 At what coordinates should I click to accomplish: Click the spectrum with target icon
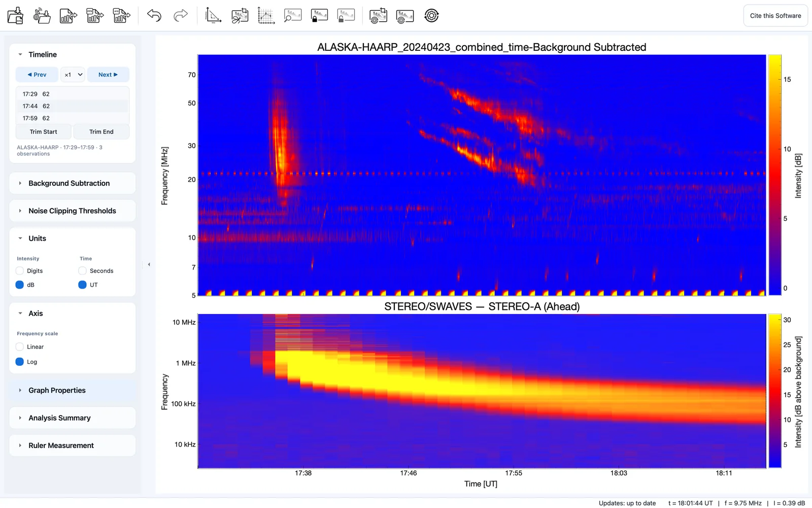coord(404,16)
